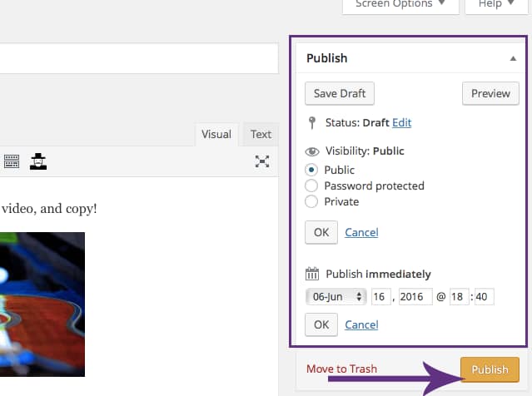Enable distraction-free fullscreen writing mode
The height and width of the screenshot is (396, 532).
[261, 161]
